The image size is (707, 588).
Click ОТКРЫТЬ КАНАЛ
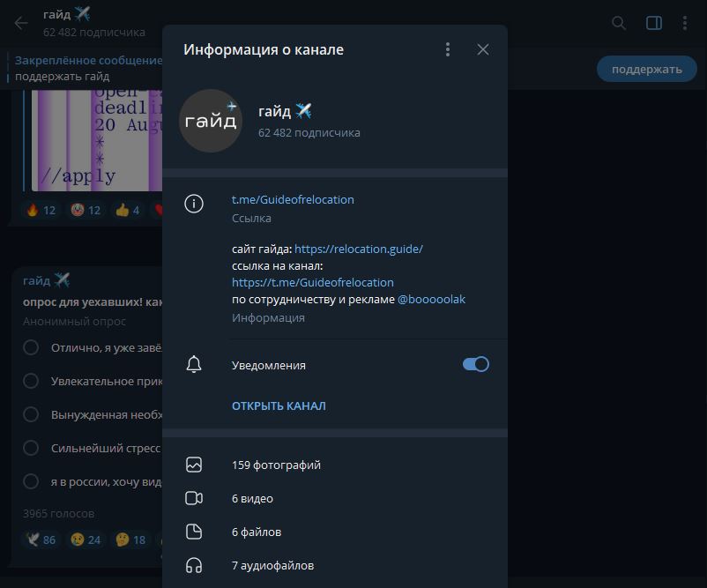tap(279, 406)
